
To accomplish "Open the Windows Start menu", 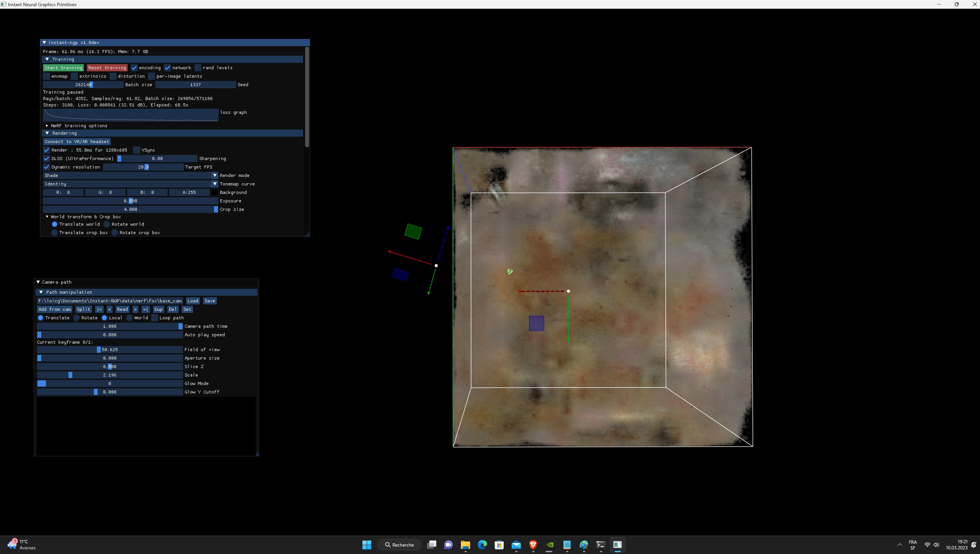I will 366,545.
